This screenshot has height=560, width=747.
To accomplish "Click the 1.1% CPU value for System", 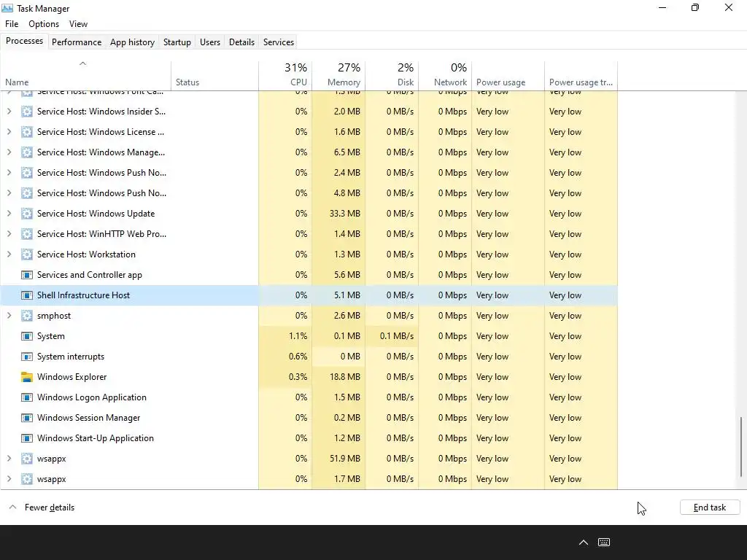I will 298,336.
